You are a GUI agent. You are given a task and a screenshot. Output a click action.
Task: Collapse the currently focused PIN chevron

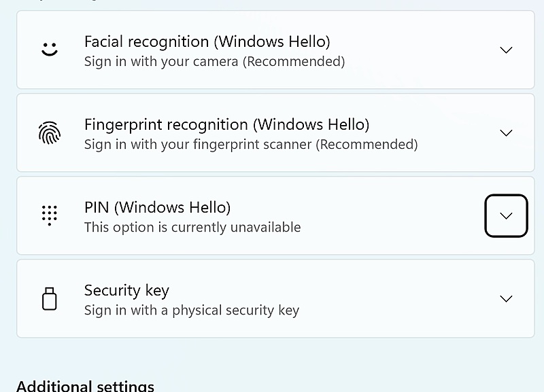506,215
